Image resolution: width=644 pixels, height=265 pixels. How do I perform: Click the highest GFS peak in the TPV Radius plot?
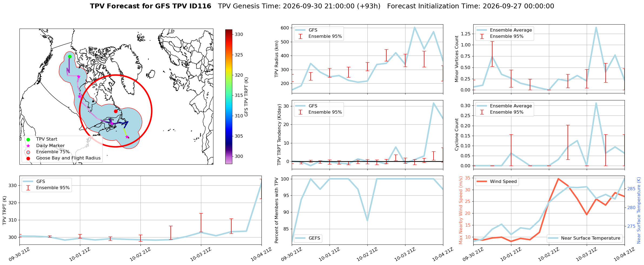coord(414,27)
